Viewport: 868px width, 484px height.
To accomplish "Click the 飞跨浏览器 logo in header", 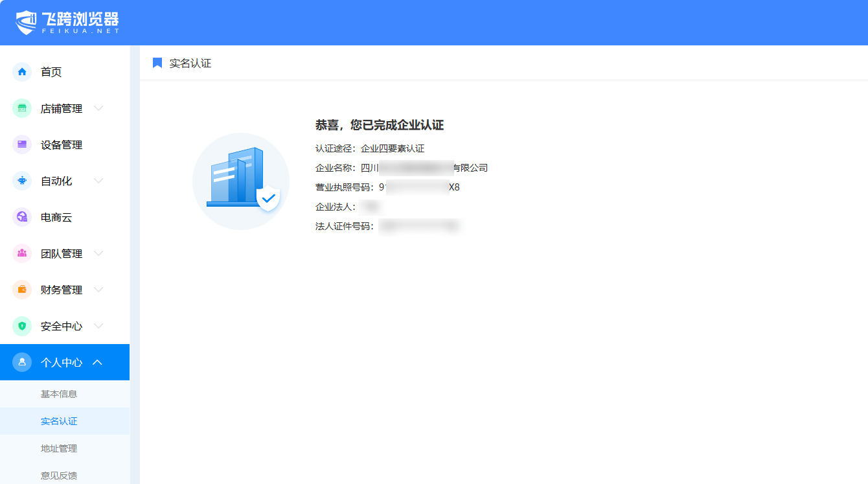I will [x=67, y=22].
